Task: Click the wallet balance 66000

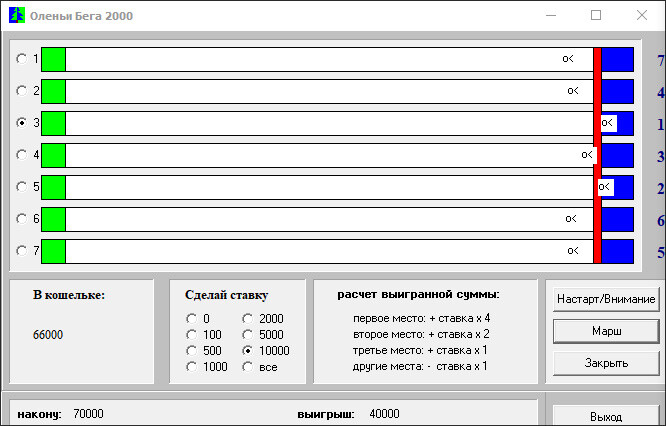Action: tap(48, 335)
